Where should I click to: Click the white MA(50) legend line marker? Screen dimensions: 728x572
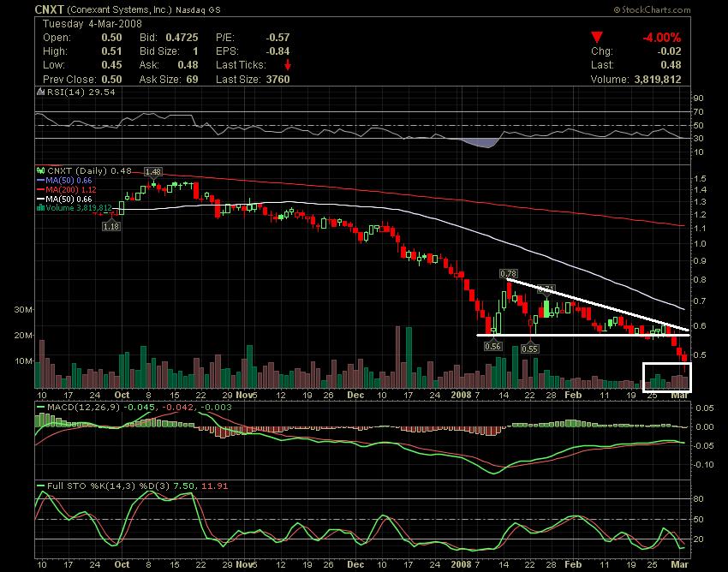[x=41, y=200]
